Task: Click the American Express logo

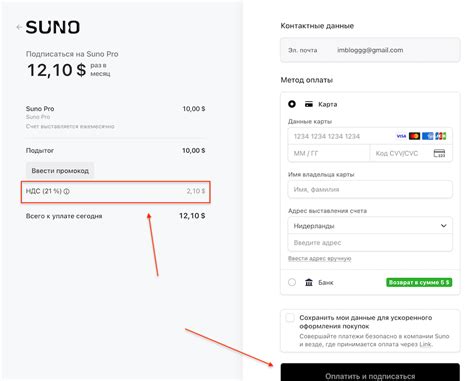Action: (427, 136)
